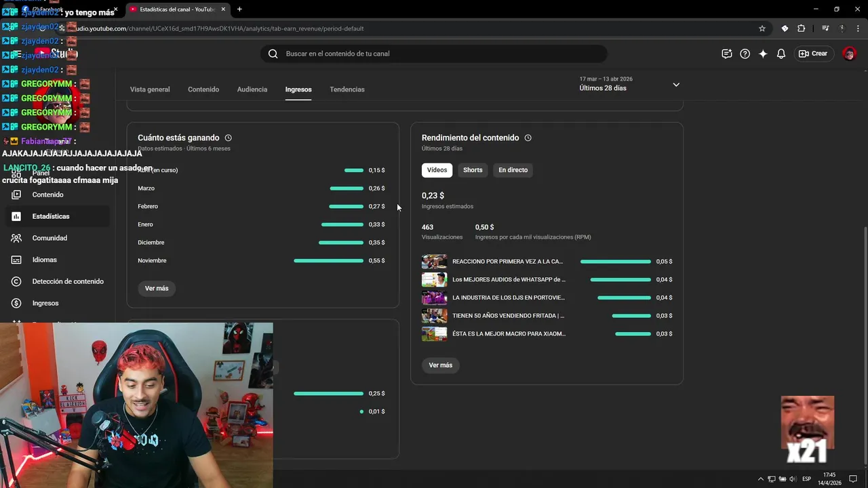Click the sparkle Ask Studio icon

tap(763, 54)
